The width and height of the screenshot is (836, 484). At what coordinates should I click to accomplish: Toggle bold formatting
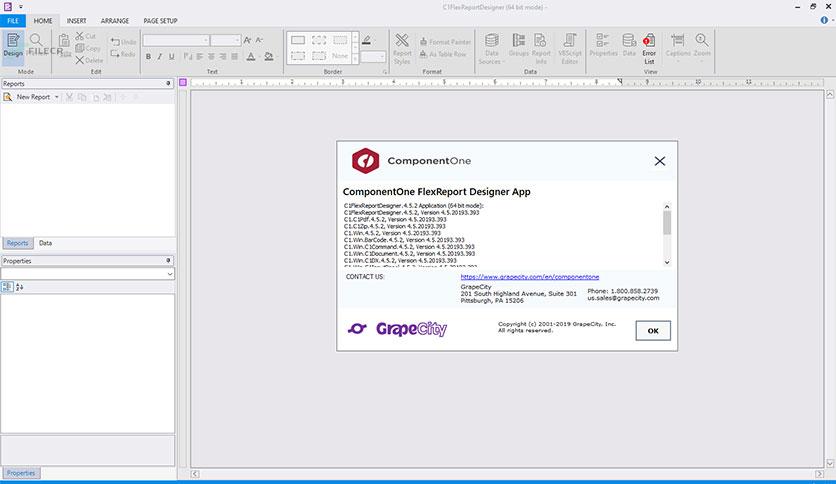point(148,57)
